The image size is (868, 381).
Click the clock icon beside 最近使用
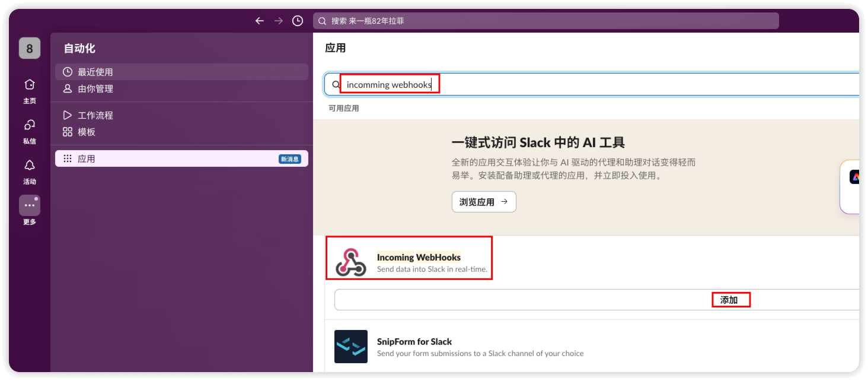pyautogui.click(x=68, y=72)
